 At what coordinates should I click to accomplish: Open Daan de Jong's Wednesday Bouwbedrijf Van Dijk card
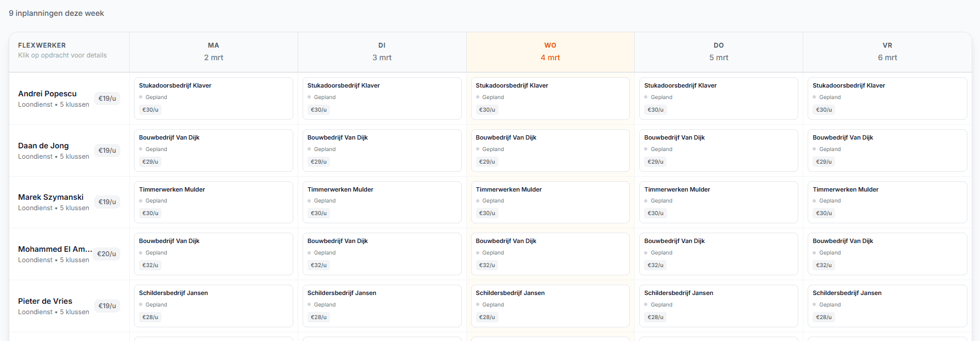click(x=550, y=150)
